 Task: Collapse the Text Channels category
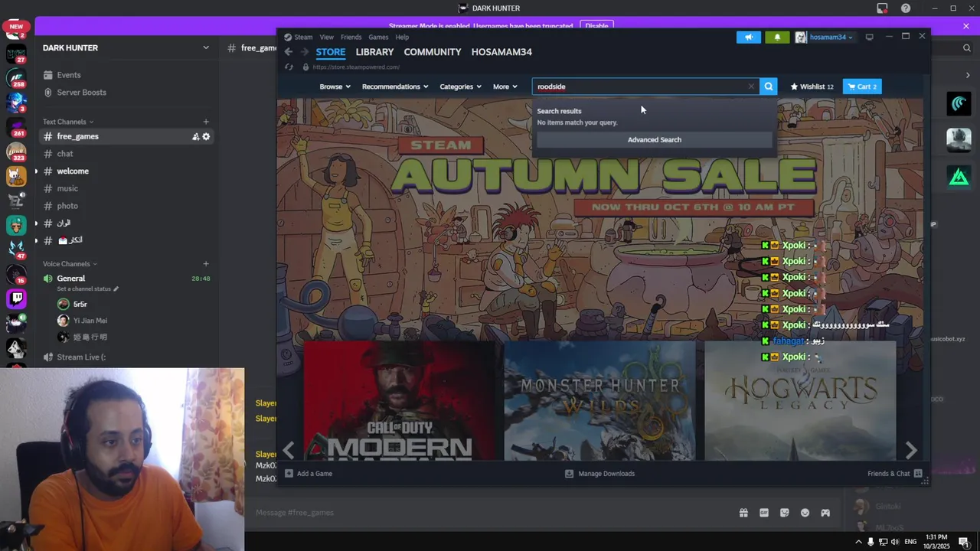coord(68,122)
